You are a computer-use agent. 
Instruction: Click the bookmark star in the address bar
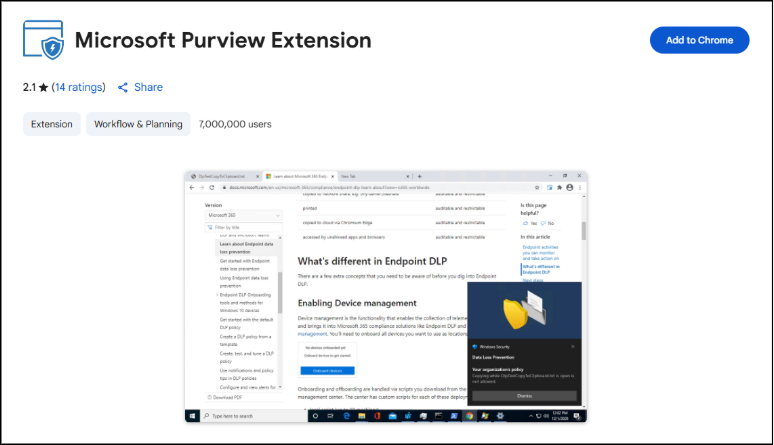(x=537, y=187)
